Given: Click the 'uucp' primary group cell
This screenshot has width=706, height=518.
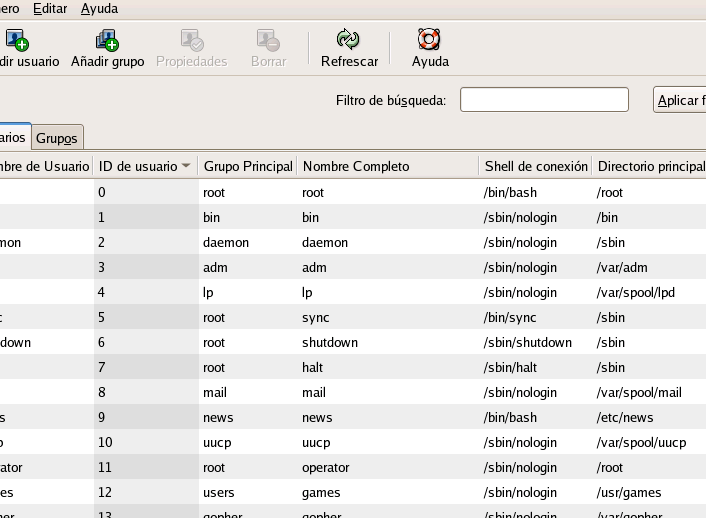Looking at the screenshot, I should pyautogui.click(x=217, y=443).
